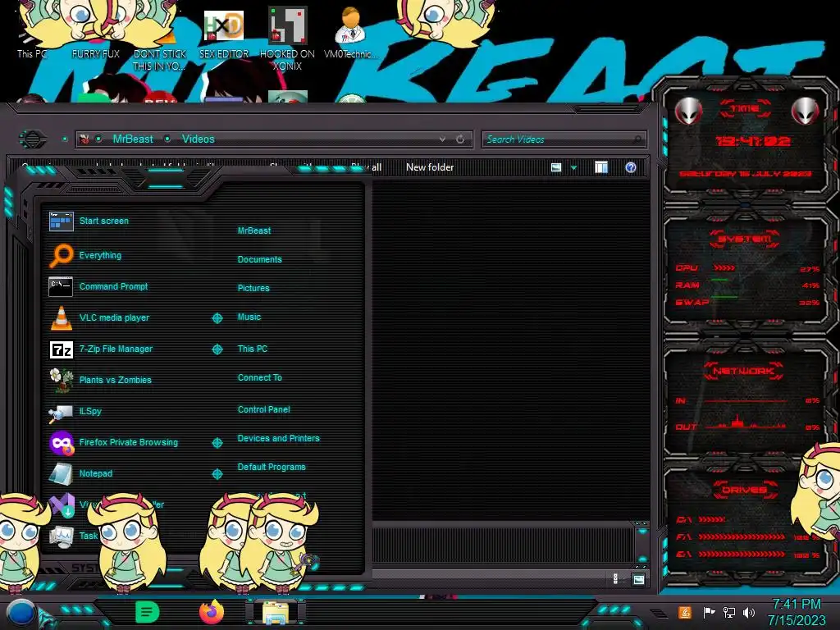Open Notepad from the Start menu
Screen dimensions: 840x630
coord(80,473)
